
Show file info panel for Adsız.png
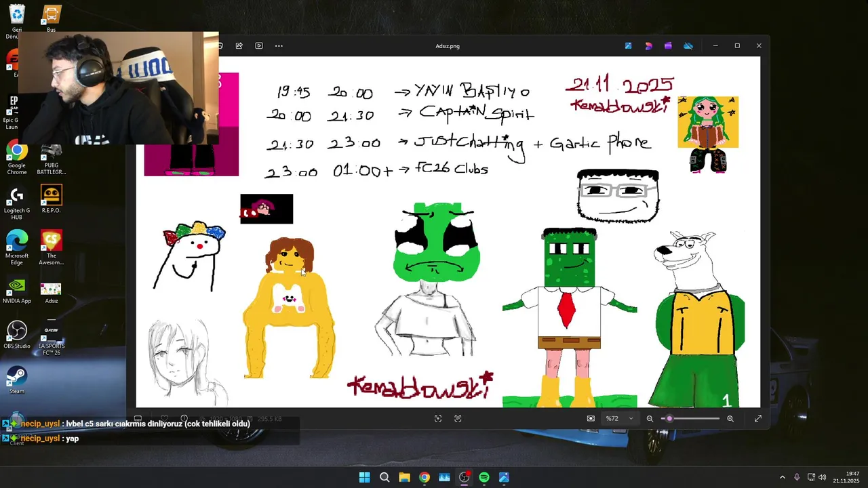(x=184, y=419)
